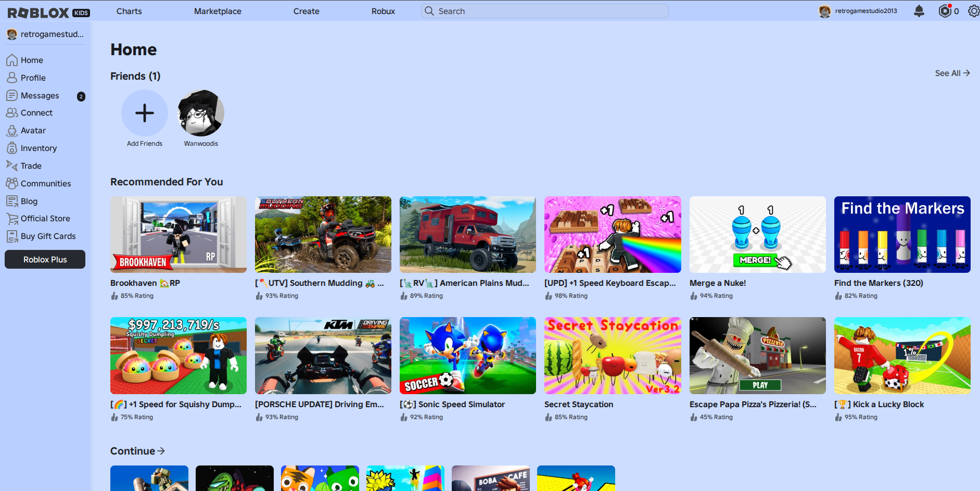Click the Official Store cart icon

click(x=12, y=219)
